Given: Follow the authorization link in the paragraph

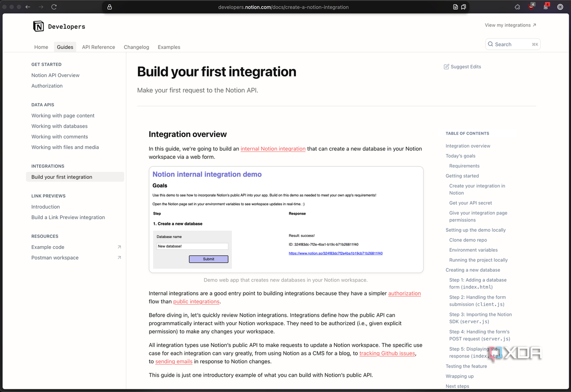Looking at the screenshot, I should coord(405,294).
